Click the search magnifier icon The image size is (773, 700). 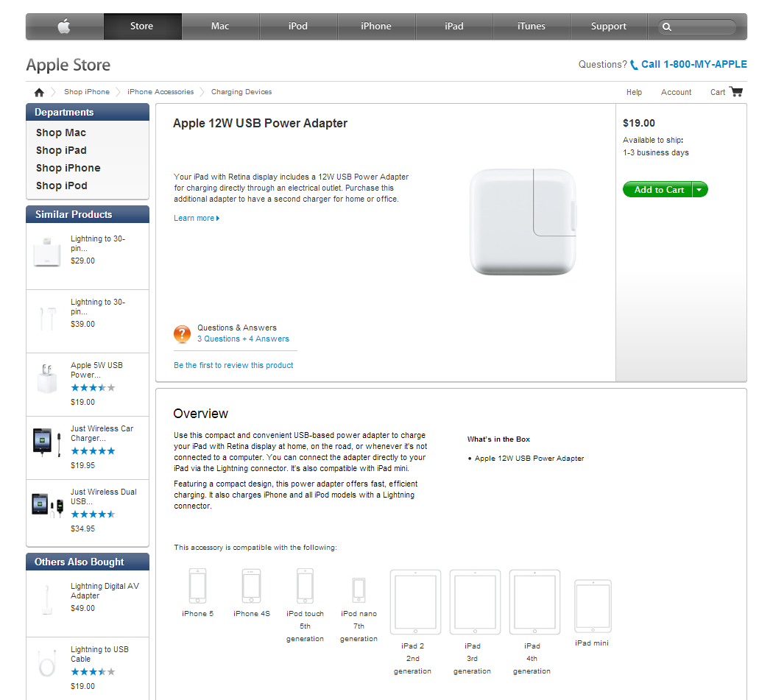coord(667,27)
